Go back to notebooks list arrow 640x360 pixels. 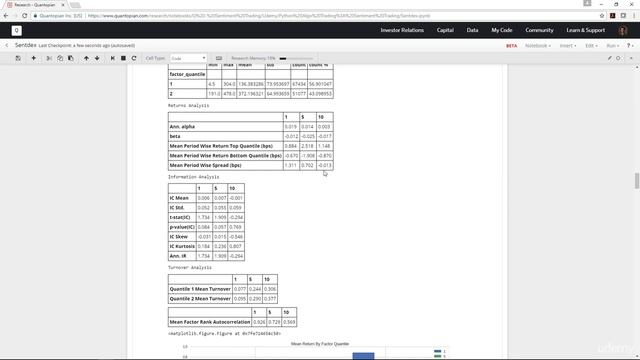7,45
